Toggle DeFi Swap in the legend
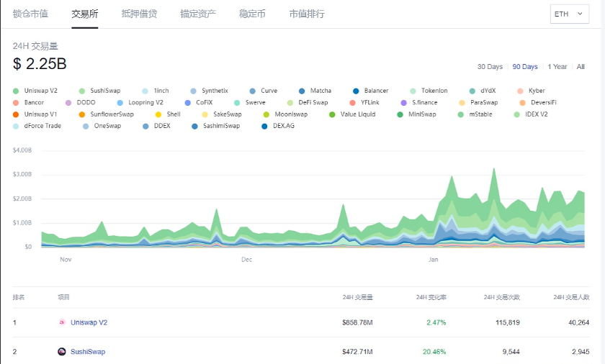 click(308, 102)
